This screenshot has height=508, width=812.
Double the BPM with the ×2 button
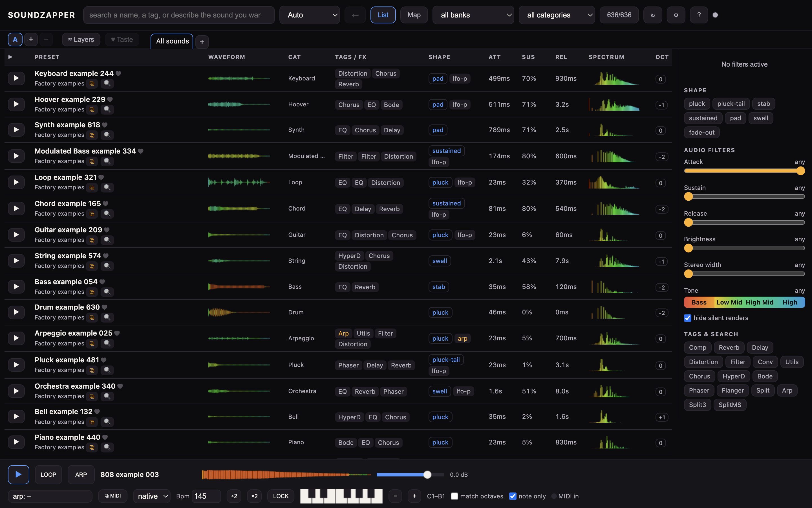[254, 496]
